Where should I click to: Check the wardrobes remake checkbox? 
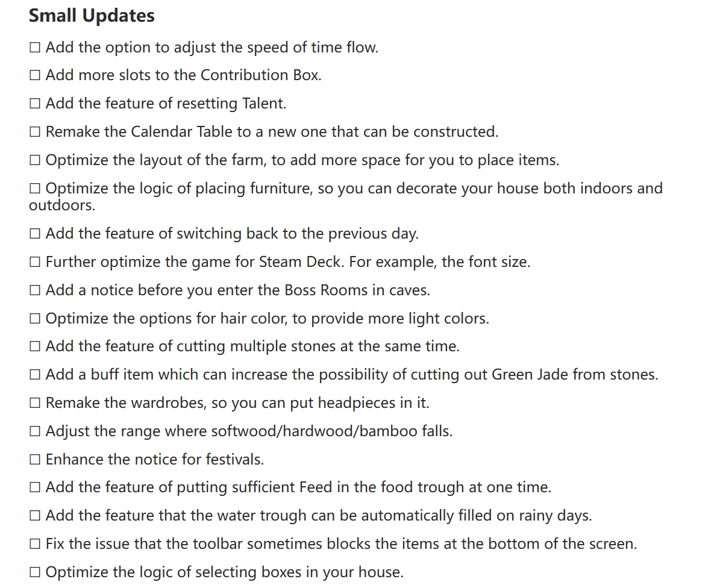coord(35,404)
